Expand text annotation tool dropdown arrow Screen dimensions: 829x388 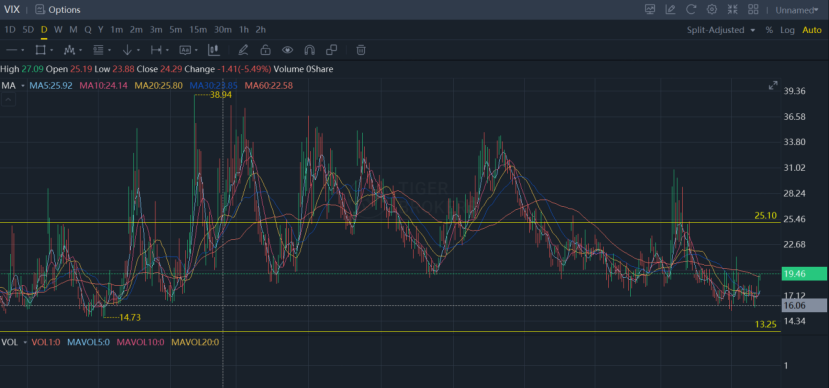(196, 51)
